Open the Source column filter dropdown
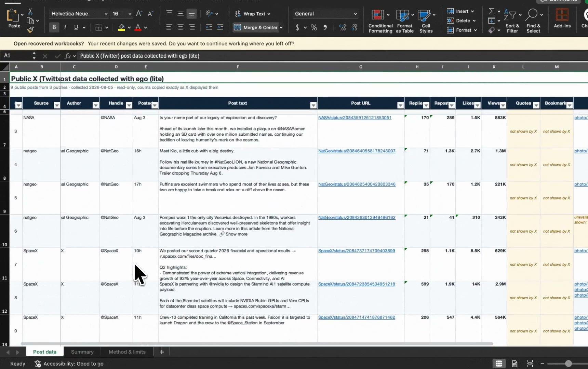588x369 pixels. [x=57, y=106]
